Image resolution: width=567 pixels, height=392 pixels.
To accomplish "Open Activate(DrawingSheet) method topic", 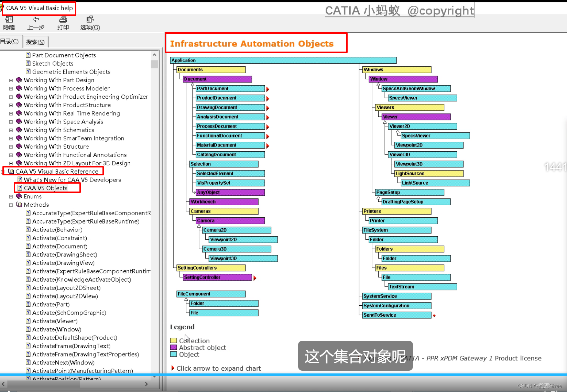I will (65, 254).
